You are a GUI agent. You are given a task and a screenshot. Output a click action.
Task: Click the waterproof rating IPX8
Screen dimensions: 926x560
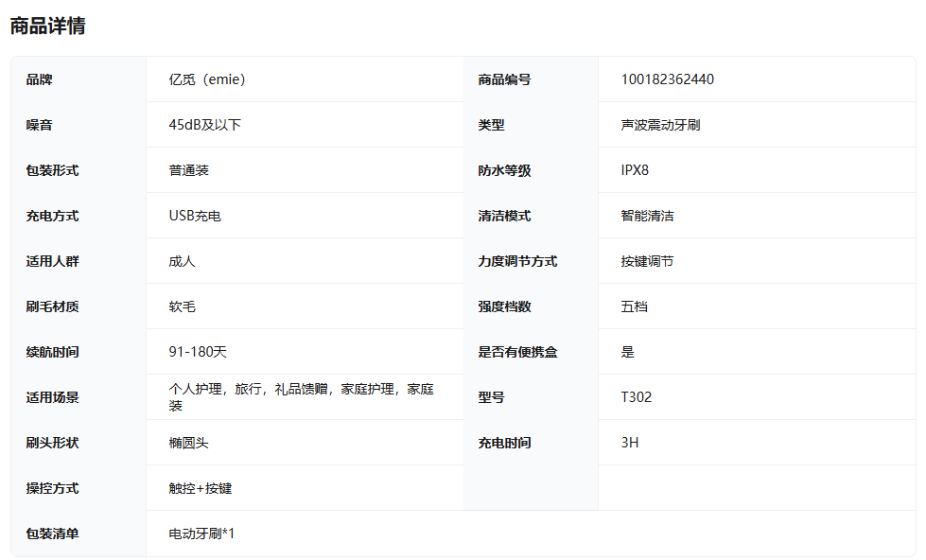(x=635, y=170)
